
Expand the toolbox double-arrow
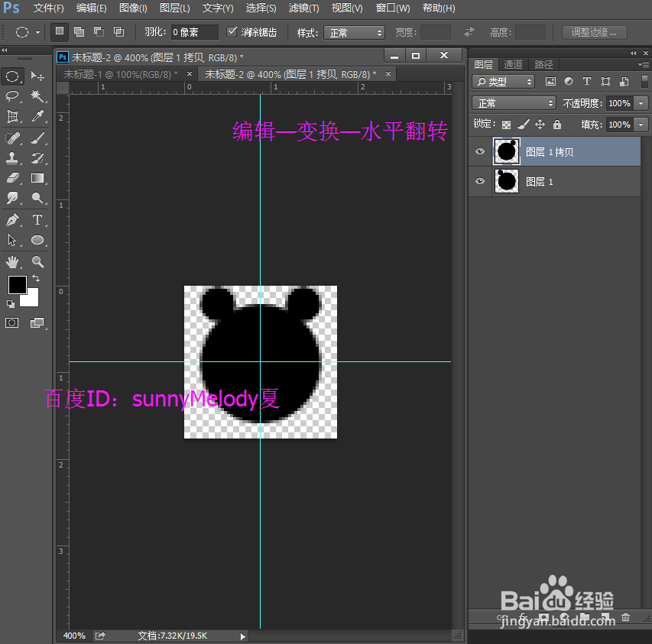[x=5, y=50]
